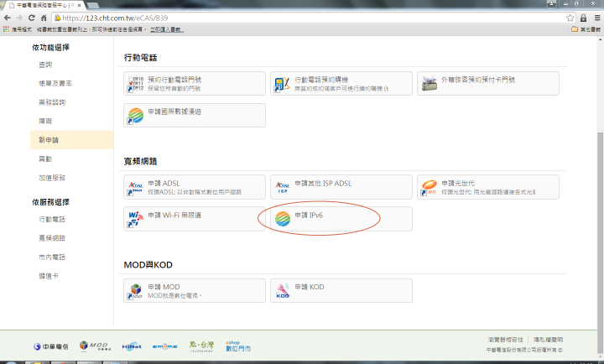This screenshot has height=364, width=604.
Task: Open the HiNet footer logo
Action: click(132, 346)
